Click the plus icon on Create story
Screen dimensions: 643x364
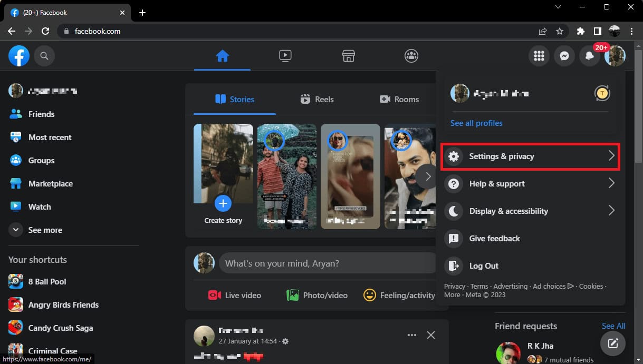point(223,203)
